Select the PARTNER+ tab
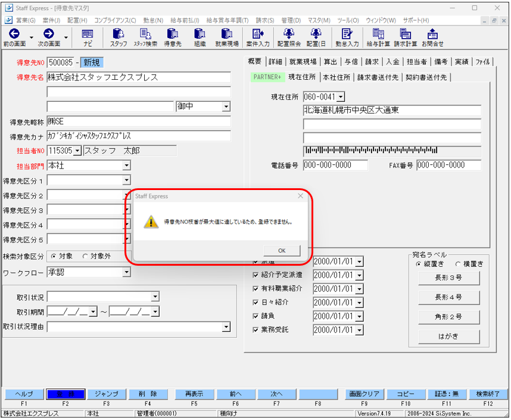 [267, 77]
